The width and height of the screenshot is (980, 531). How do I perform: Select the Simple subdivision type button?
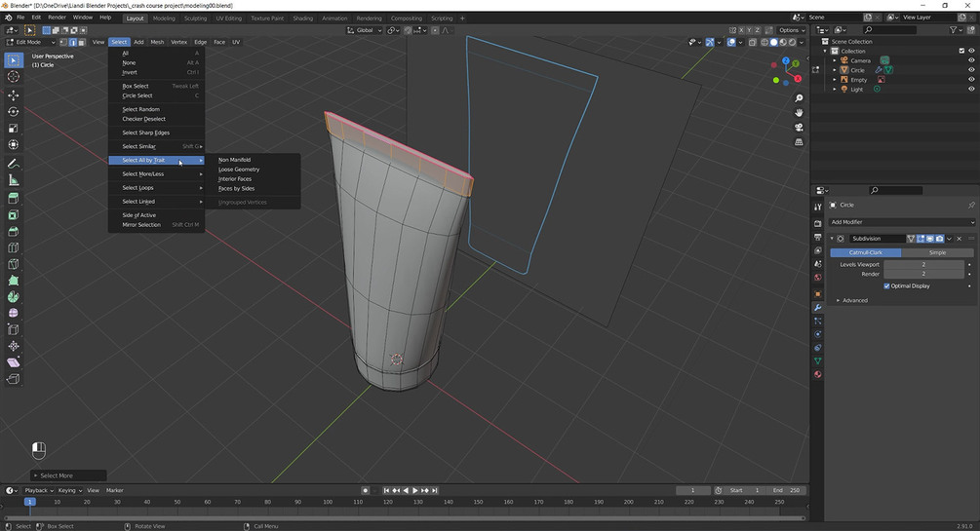[x=936, y=252]
